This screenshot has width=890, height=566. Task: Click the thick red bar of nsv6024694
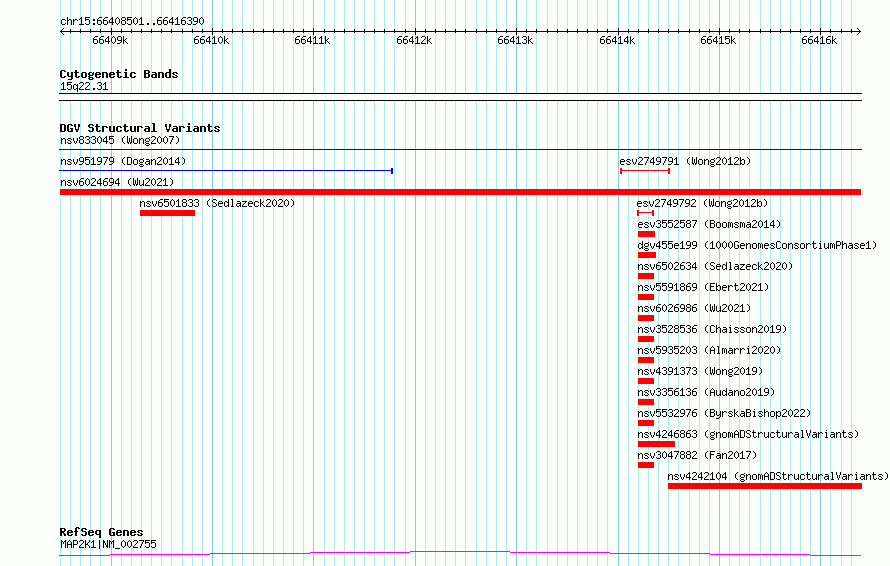tap(460, 192)
